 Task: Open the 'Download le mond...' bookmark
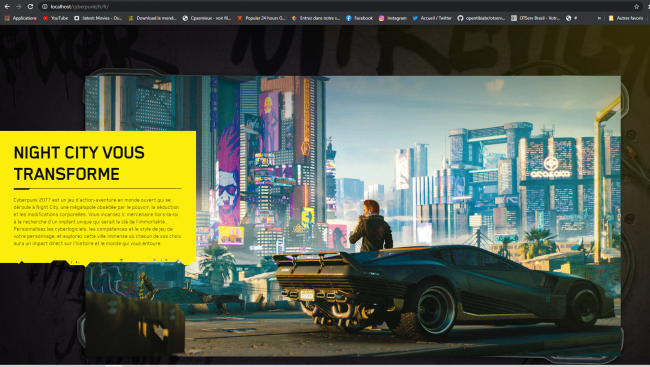[153, 18]
